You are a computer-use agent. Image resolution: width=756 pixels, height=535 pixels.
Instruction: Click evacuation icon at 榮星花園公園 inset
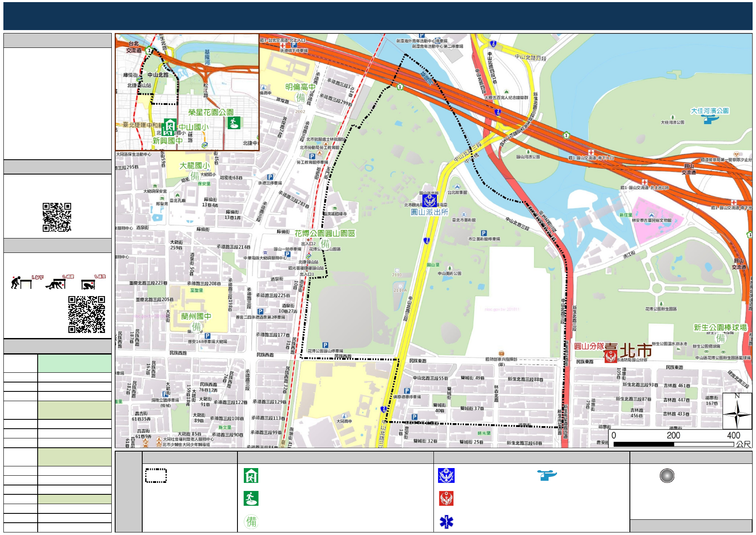coord(234,123)
